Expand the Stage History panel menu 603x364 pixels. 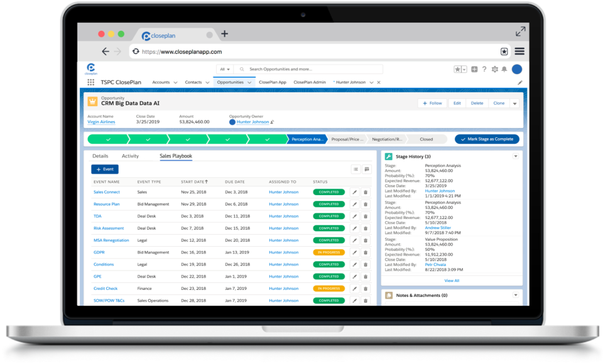point(516,156)
